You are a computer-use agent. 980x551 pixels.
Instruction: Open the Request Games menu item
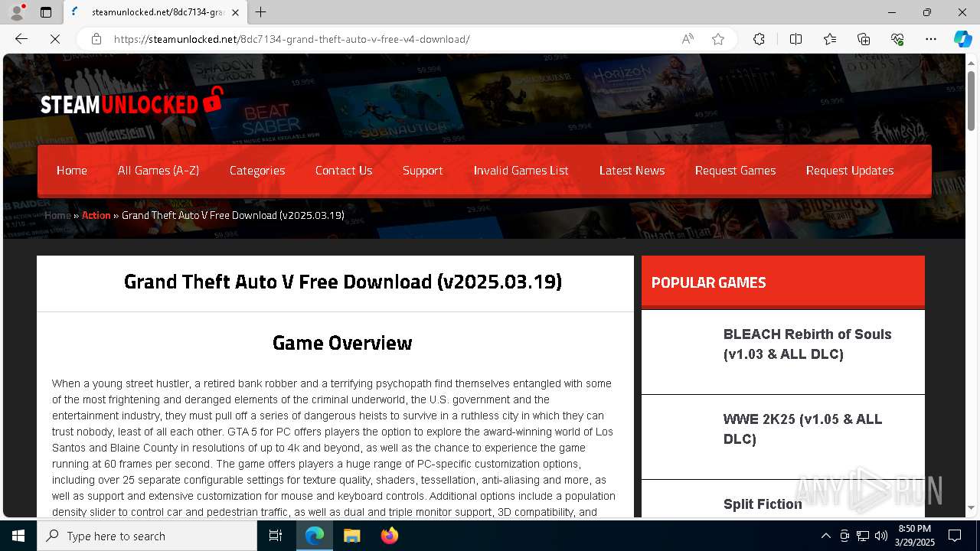click(x=736, y=171)
